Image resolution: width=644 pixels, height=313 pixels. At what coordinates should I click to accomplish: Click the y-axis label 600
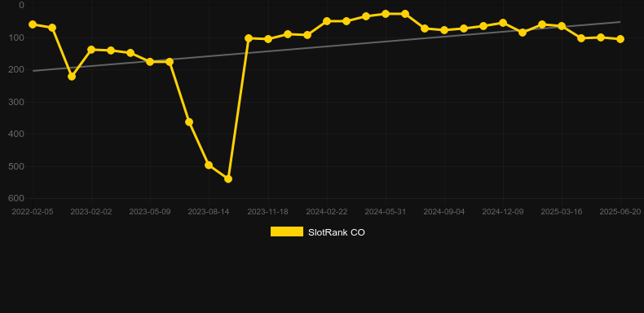[16, 198]
